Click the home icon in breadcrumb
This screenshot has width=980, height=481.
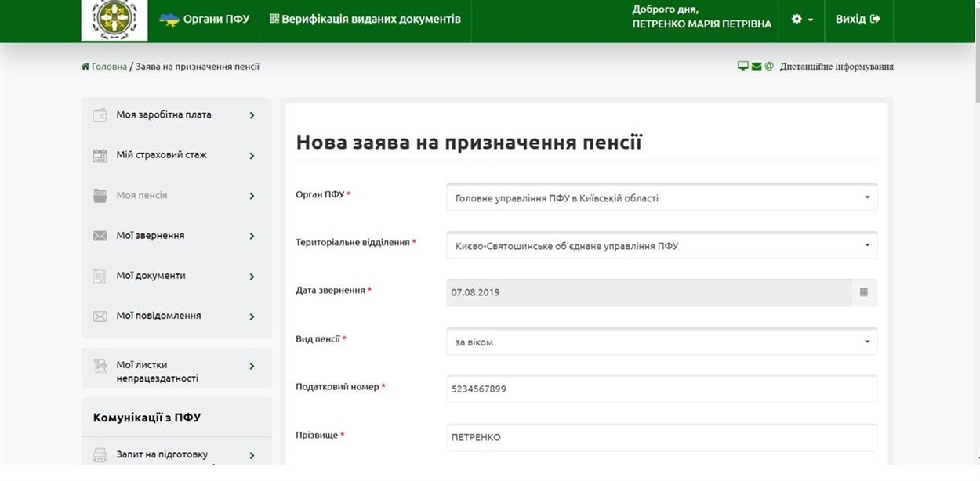[85, 67]
